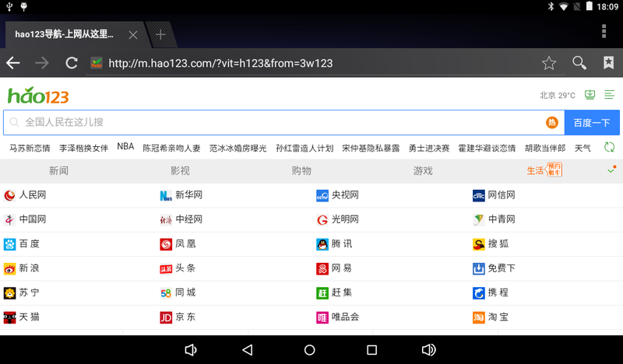623x364 pixels.
Task: Open the browser three-dot overflow menu
Action: tap(604, 32)
